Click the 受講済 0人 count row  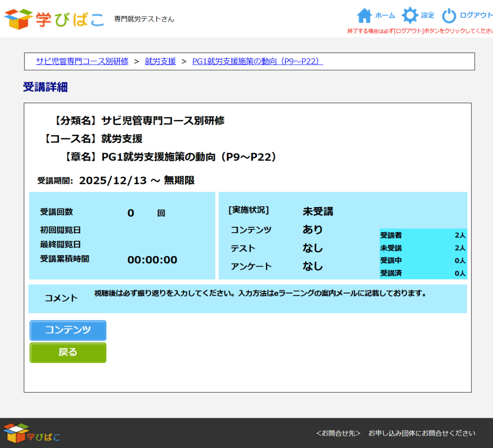[x=423, y=273]
